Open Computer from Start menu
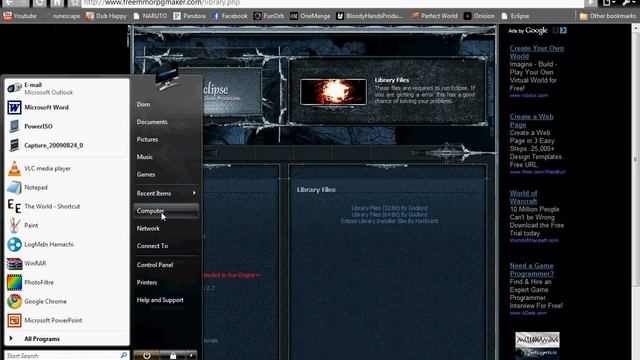Screen dimensions: 640x360 [166, 211]
